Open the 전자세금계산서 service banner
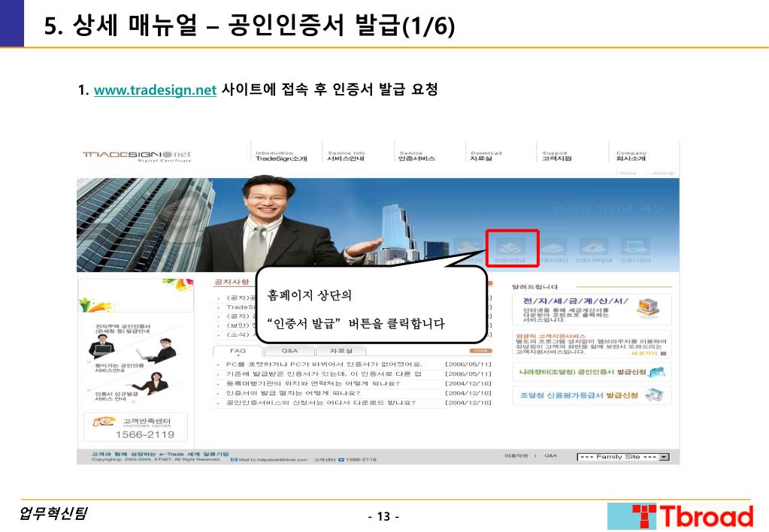Screen dimensions: 769x532 (592, 310)
